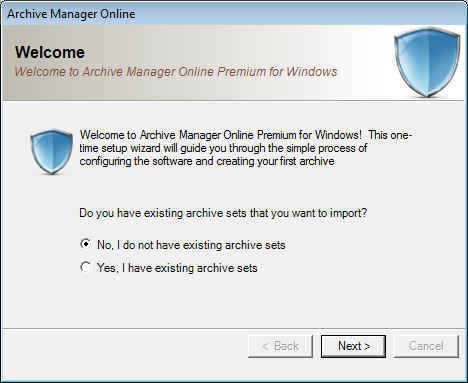468x383 pixels.
Task: Click the italic 'Welcome to Archive Manager Online Premium' subtitle
Action: pos(176,72)
